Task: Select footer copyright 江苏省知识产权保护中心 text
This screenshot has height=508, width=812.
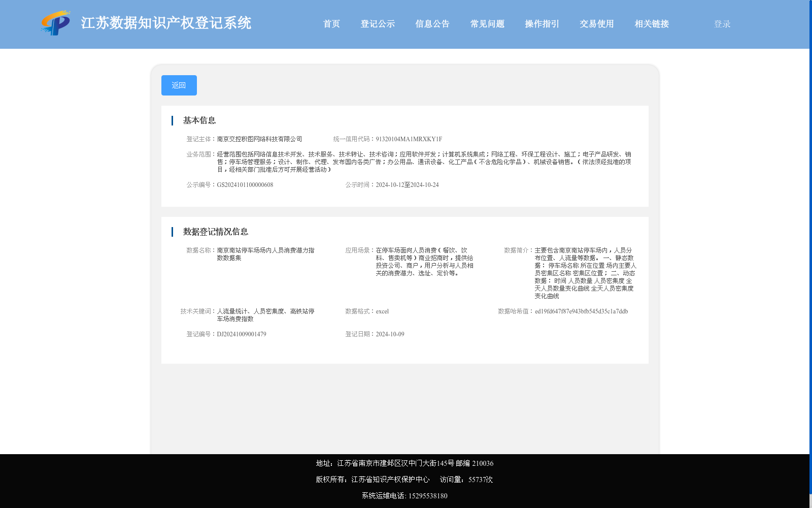Action: pyautogui.click(x=373, y=480)
